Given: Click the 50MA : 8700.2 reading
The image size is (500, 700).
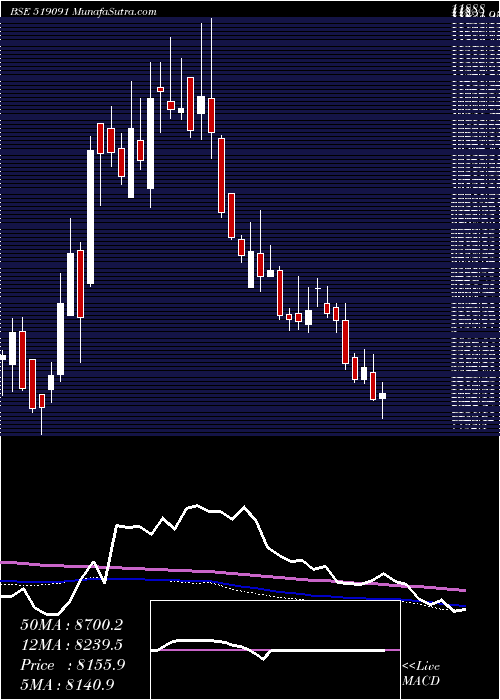Looking at the screenshot, I should [x=72, y=625].
